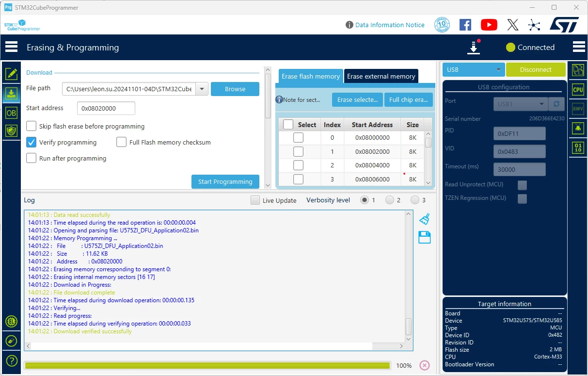Click the 10 years anniversary badge icon
The image size is (588, 376).
pyautogui.click(x=442, y=25)
